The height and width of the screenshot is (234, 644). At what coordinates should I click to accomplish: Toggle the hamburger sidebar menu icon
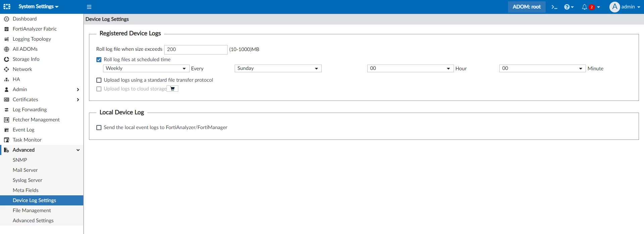(x=89, y=7)
